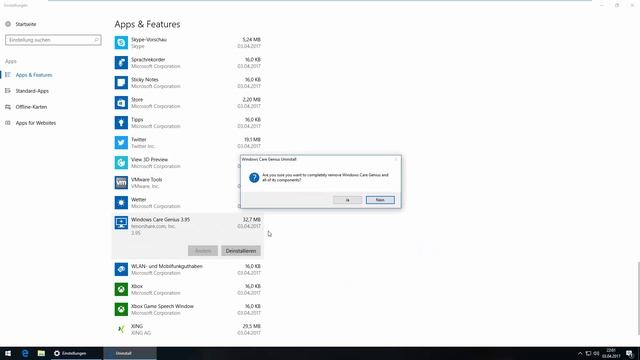Select Store name text
This screenshot has height=360, width=640.
137,100
